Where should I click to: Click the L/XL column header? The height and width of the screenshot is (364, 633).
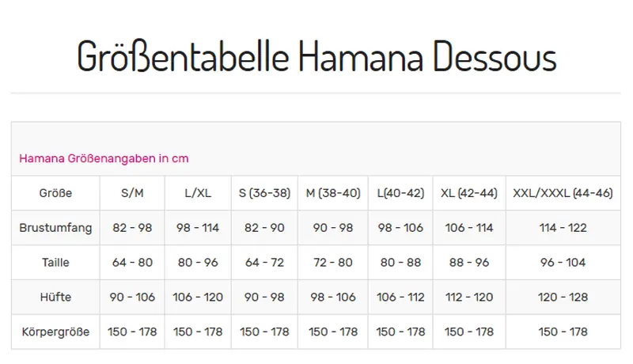(198, 193)
